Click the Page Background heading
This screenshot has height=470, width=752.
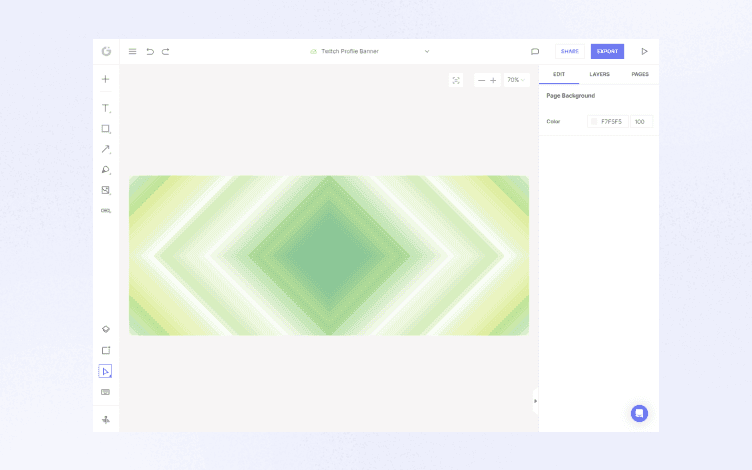pos(570,96)
